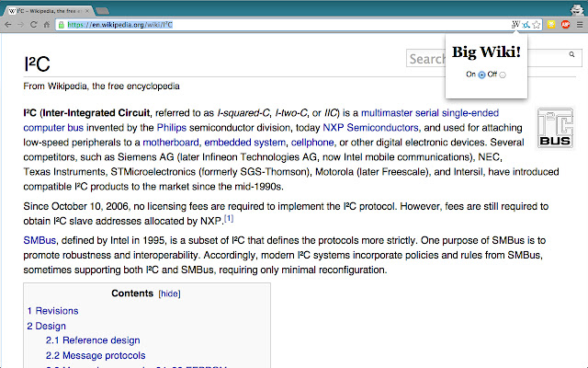
Task: Select the I²C Wikipedia browser tab
Action: click(x=48, y=11)
